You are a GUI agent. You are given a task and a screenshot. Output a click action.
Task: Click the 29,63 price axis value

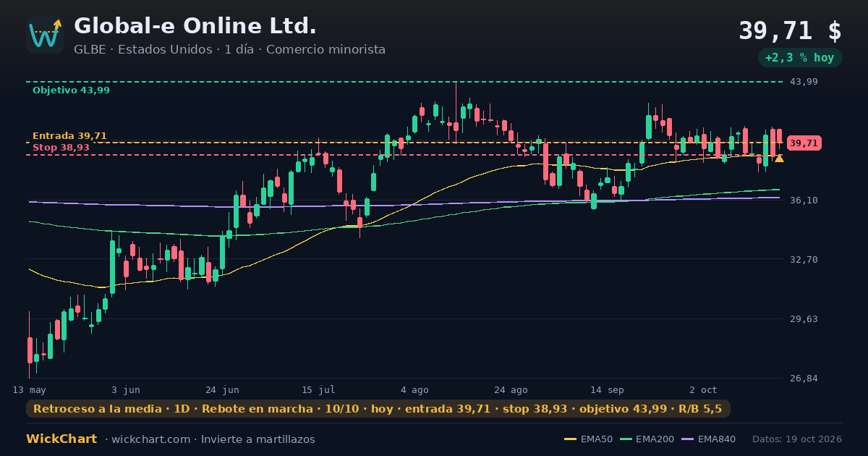click(x=804, y=318)
